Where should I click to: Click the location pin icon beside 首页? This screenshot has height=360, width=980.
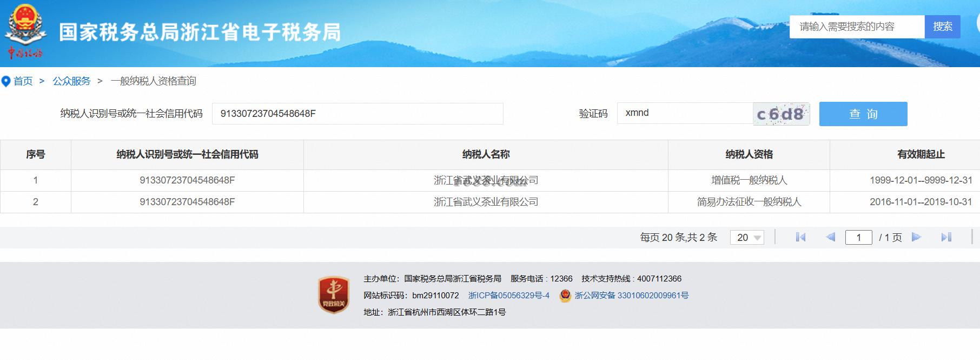6,82
